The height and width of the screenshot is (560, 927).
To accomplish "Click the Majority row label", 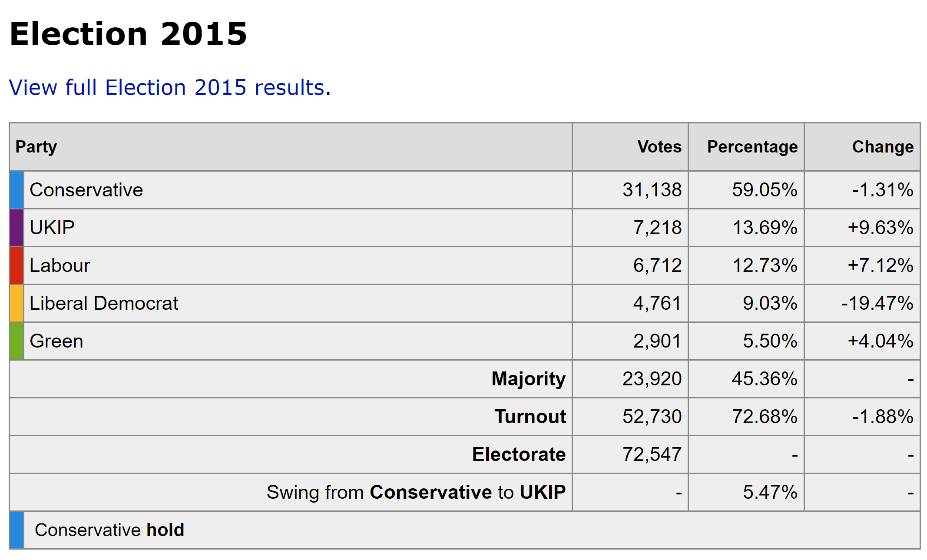I will point(528,379).
